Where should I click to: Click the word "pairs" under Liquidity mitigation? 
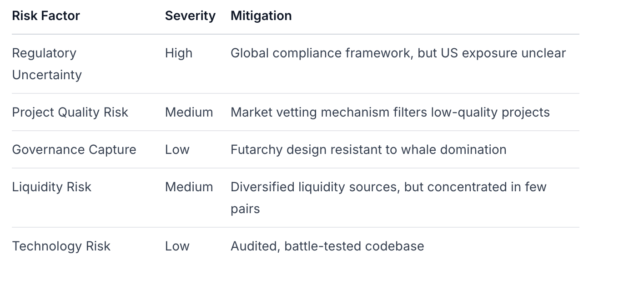pos(245,209)
